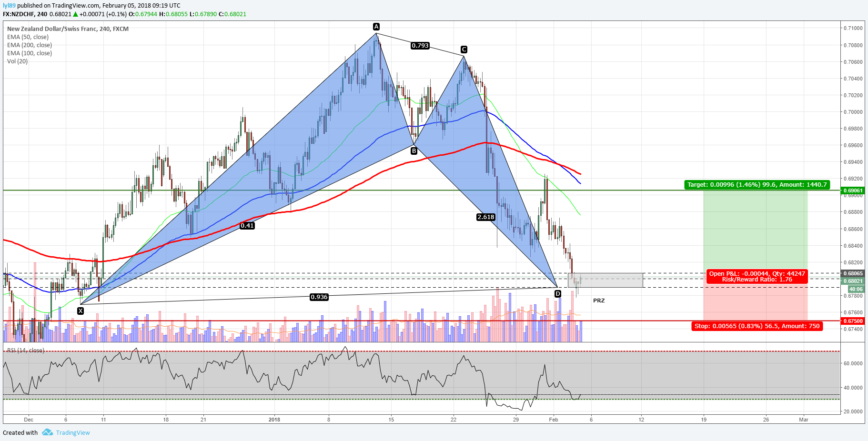Click the 0.69061 green price tag
The width and height of the screenshot is (868, 441).
click(853, 190)
